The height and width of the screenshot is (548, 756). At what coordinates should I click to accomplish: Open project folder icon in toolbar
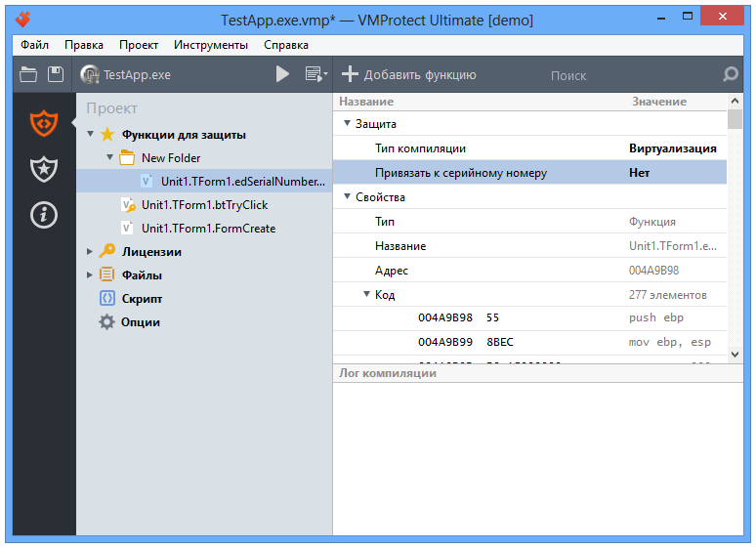click(x=28, y=75)
